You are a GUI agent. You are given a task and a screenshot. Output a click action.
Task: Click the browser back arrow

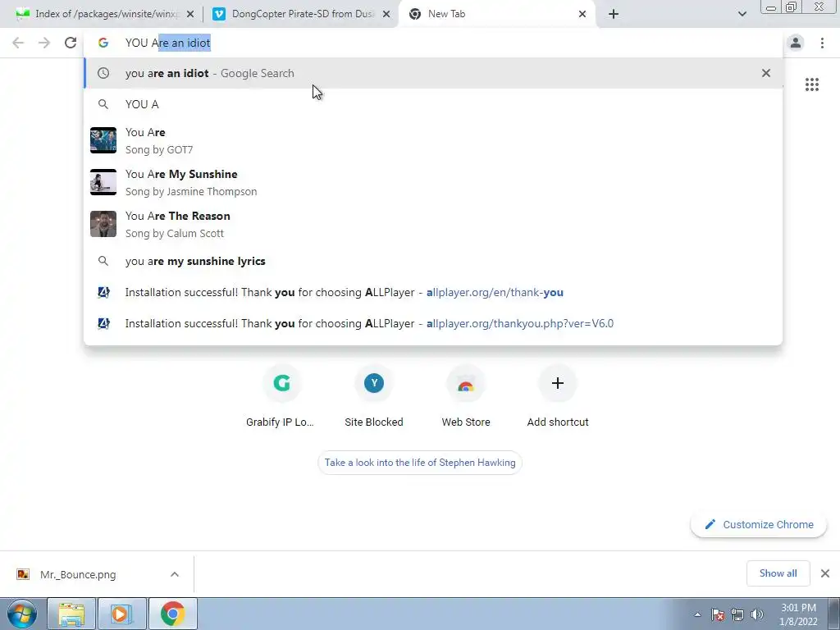coord(18,43)
